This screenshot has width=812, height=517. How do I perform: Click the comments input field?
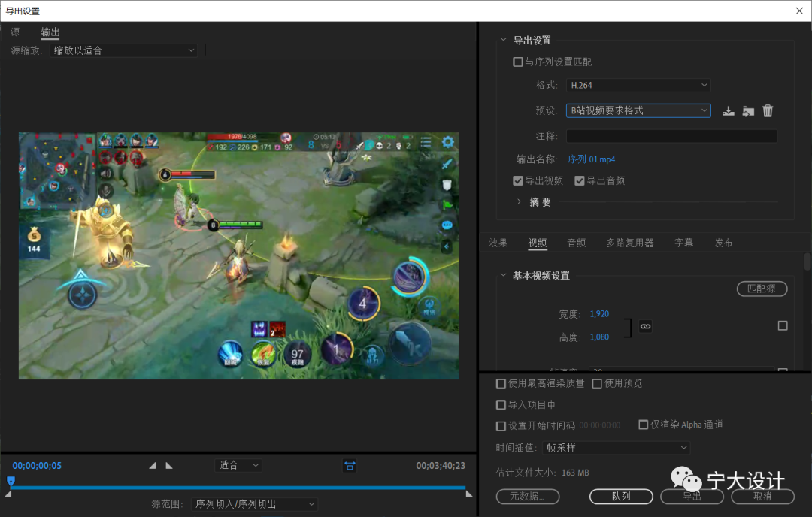(671, 136)
